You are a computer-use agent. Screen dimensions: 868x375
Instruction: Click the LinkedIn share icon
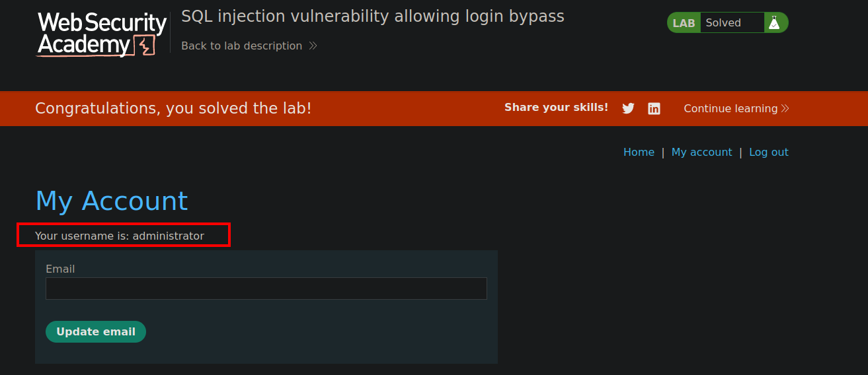[654, 109]
